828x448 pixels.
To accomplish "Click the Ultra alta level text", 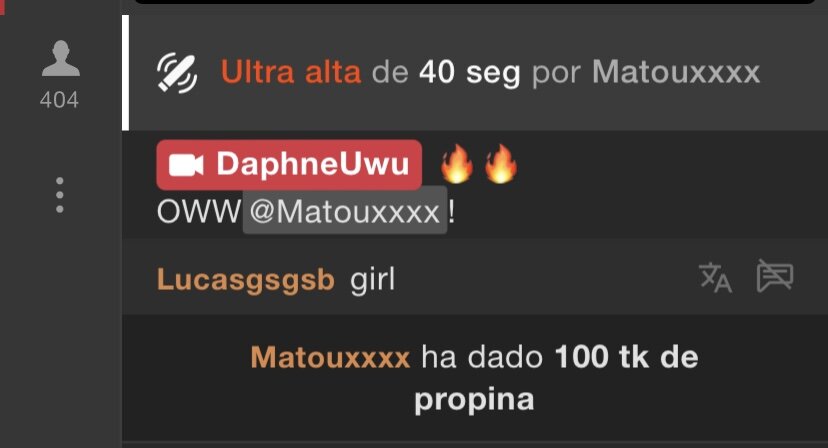I will click(291, 72).
